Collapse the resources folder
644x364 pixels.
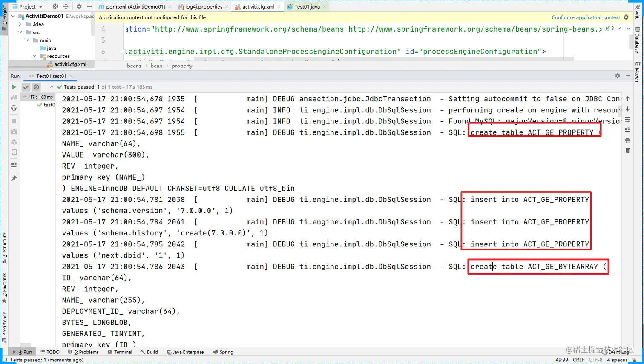point(34,56)
